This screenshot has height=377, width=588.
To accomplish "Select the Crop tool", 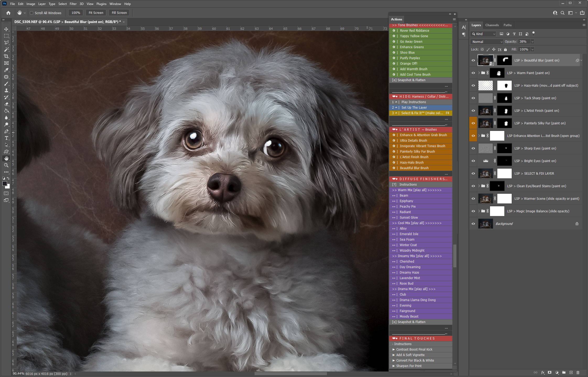I will (x=6, y=56).
